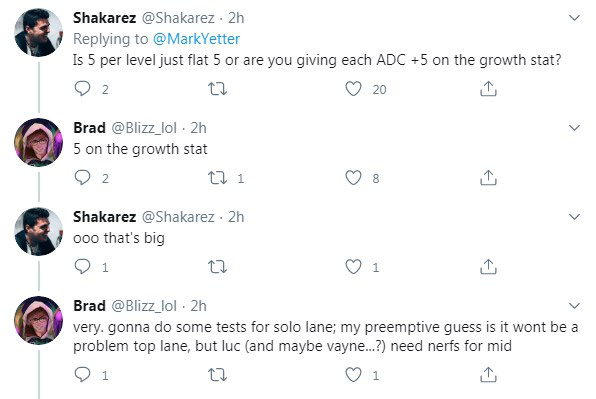The image size is (596, 399).
Task: Like the 'ooo that's big' tweet
Action: [353, 267]
